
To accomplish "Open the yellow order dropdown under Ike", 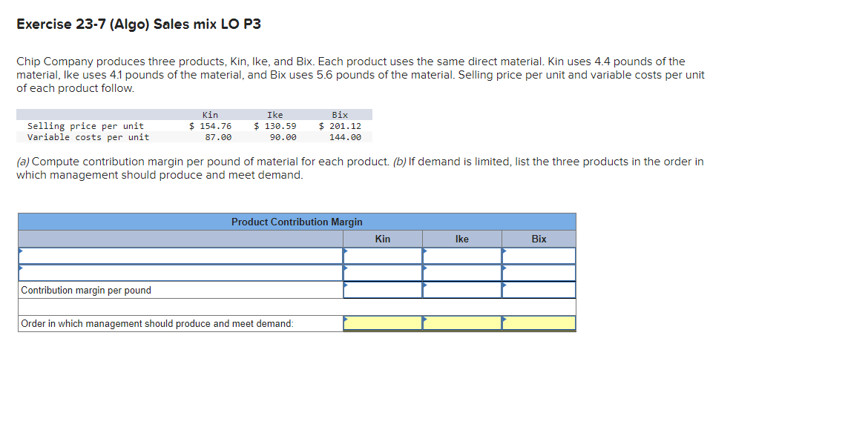I will click(x=461, y=322).
